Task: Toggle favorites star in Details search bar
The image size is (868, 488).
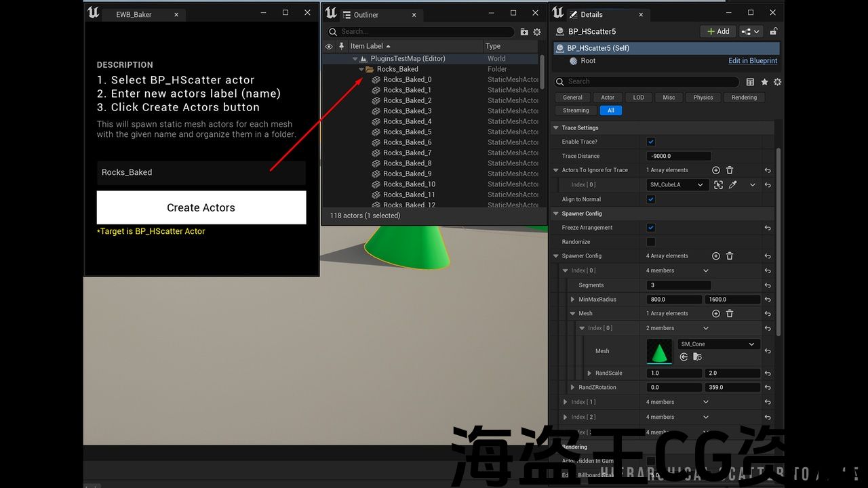Action: [x=764, y=82]
